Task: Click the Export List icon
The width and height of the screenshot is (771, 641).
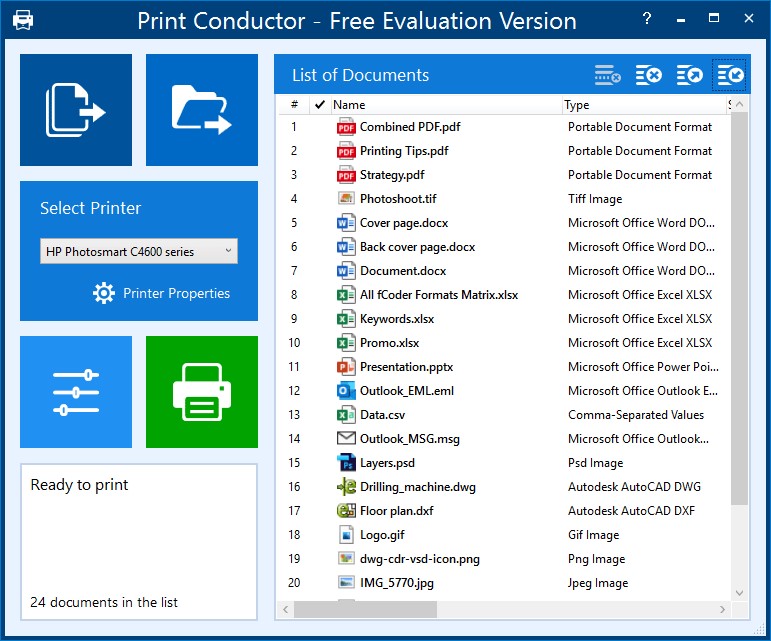Action: click(690, 75)
